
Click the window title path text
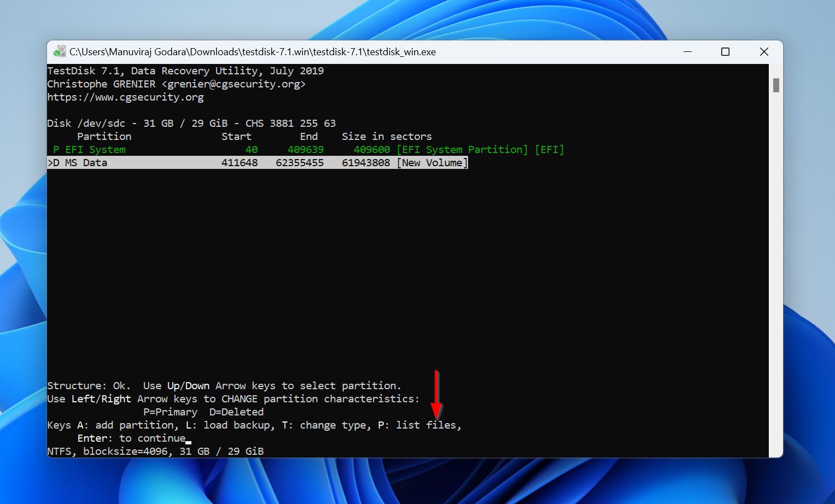pyautogui.click(x=253, y=52)
